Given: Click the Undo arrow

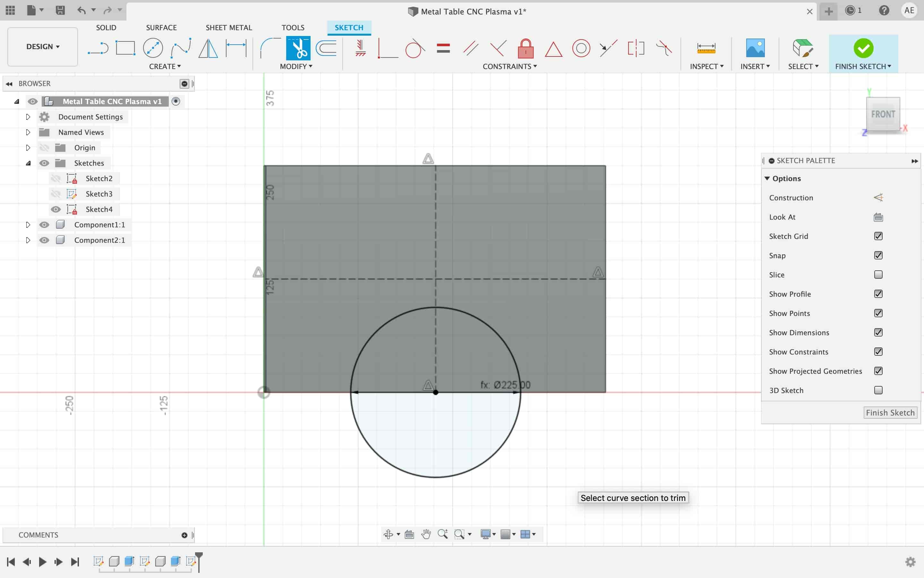Looking at the screenshot, I should click(x=81, y=10).
